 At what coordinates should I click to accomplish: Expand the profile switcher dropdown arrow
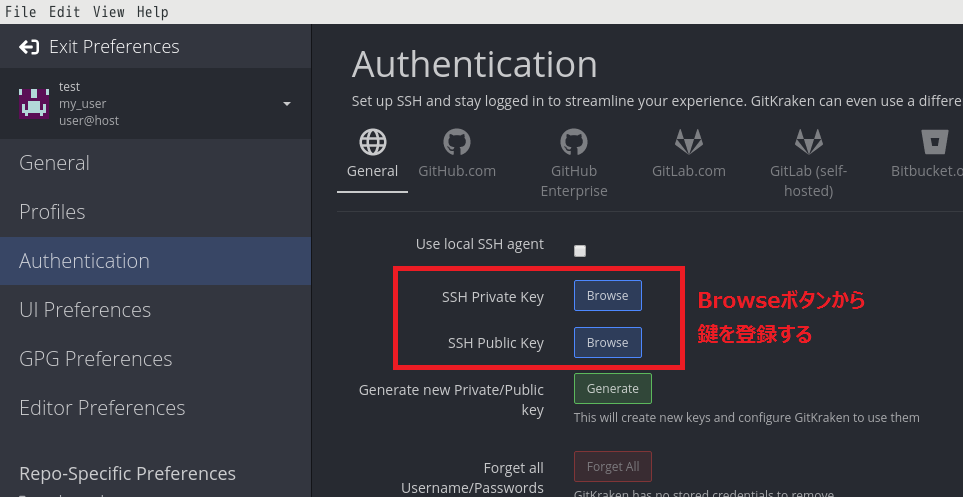coord(287,104)
